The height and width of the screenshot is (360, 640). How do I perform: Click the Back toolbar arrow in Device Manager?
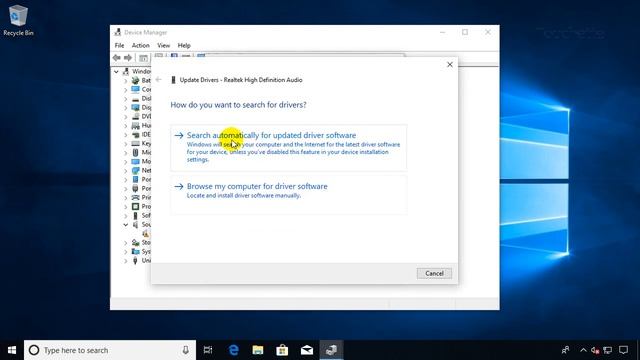pos(117,58)
